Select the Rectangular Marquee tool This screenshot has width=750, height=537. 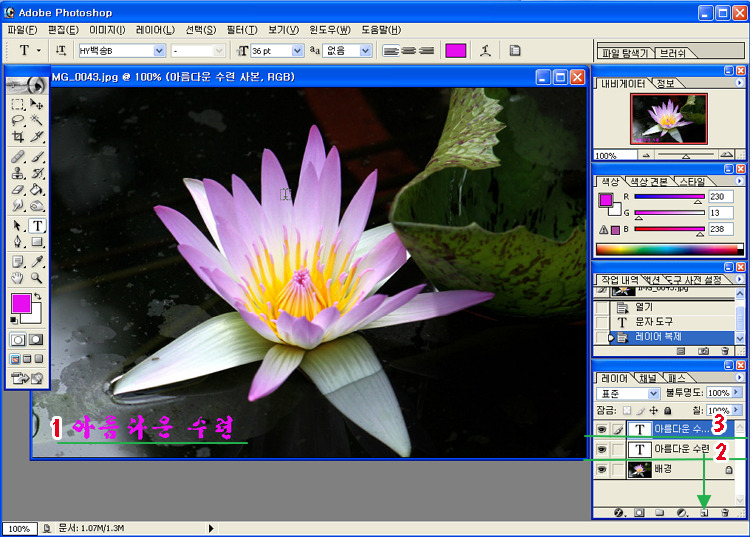coord(18,103)
